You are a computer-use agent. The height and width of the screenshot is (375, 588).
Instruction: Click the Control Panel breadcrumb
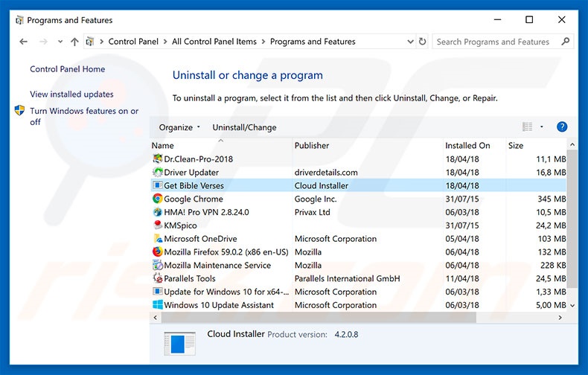coord(133,42)
